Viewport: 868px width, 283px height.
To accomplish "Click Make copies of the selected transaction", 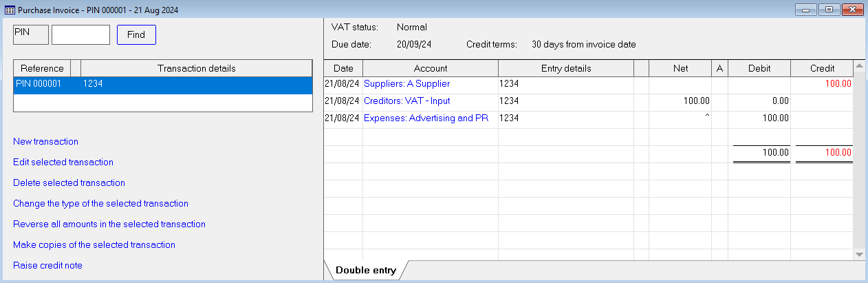I will [94, 244].
